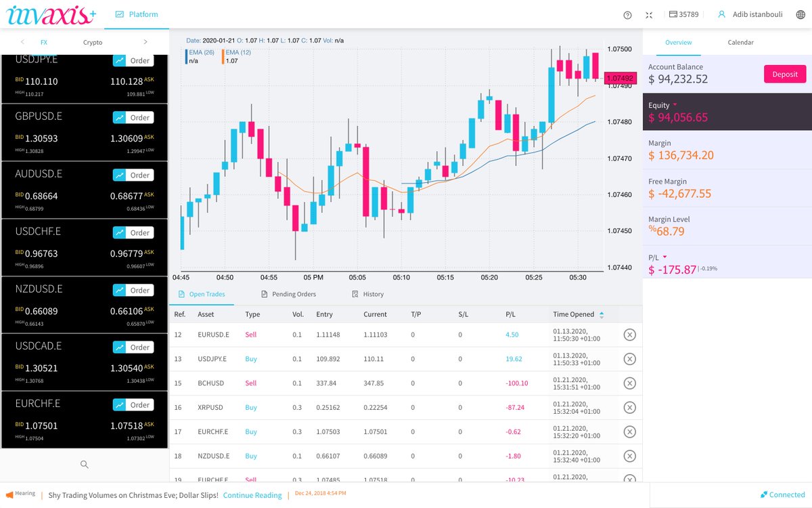Screen dimensions: 812x508
Task: Click the Vol. column header
Action: pyautogui.click(x=298, y=314)
